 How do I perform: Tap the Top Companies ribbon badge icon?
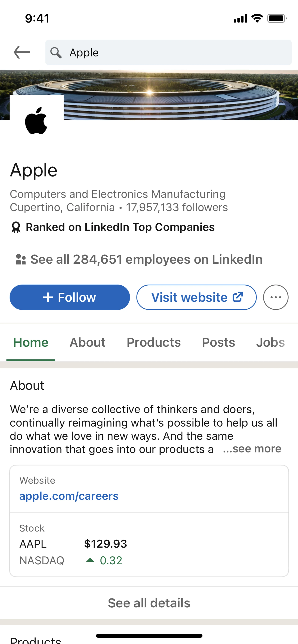coord(16,228)
